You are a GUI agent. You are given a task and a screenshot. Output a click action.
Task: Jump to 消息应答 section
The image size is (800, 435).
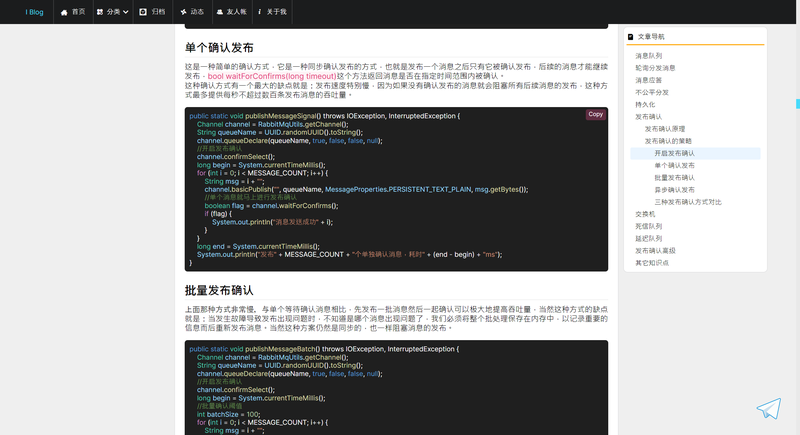tap(648, 80)
